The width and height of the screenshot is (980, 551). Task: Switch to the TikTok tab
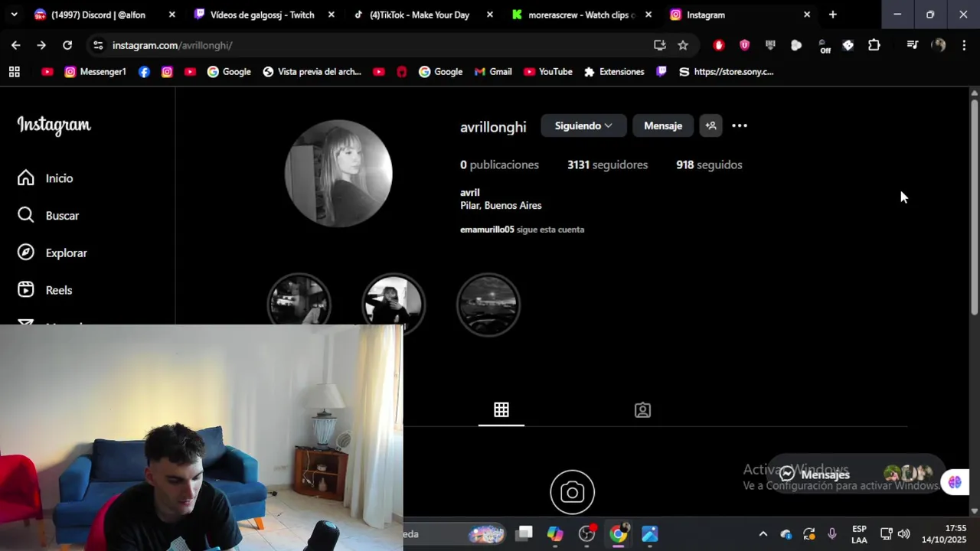420,15
